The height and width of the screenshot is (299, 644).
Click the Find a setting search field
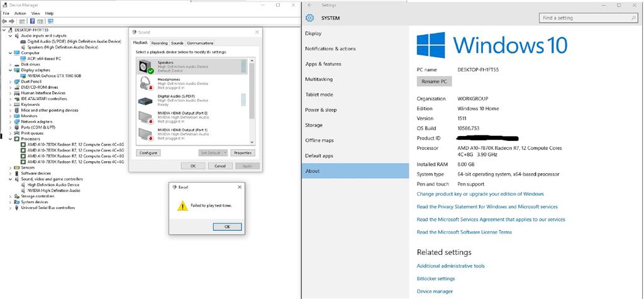588,18
